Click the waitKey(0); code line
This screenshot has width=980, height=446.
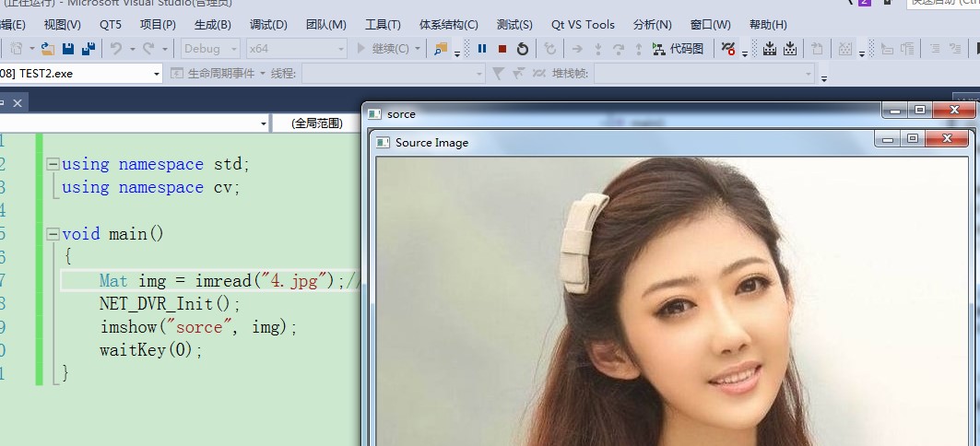[151, 350]
